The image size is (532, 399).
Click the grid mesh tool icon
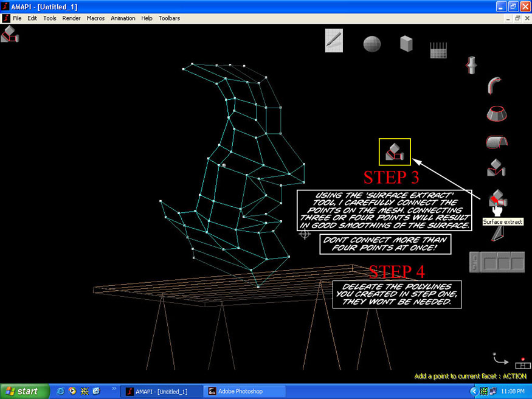click(438, 50)
